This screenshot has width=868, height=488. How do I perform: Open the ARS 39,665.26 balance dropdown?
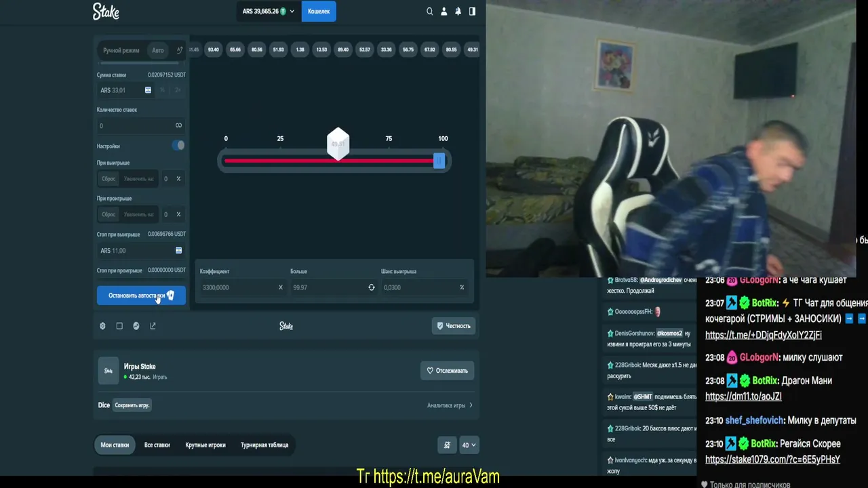point(268,12)
